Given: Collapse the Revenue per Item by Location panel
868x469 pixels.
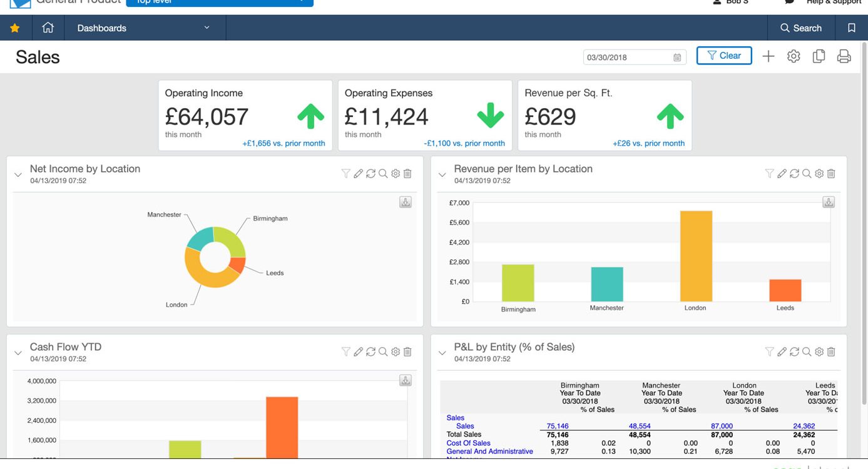Looking at the screenshot, I should (x=442, y=175).
